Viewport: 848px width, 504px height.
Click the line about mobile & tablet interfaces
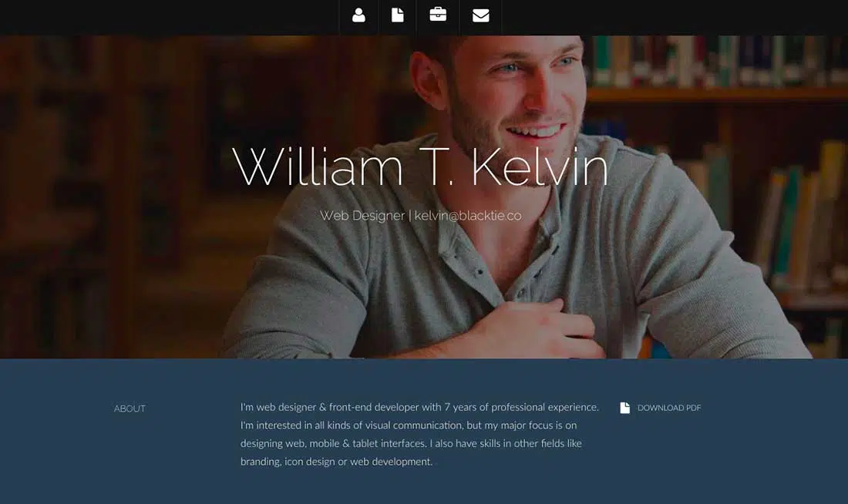tap(411, 443)
